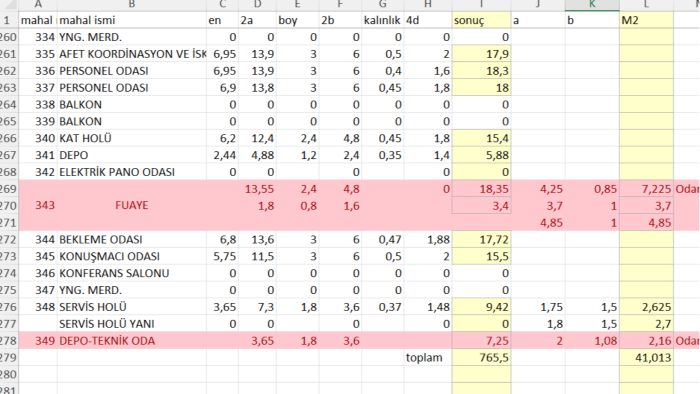Select row header 269
The height and width of the screenshot is (394, 700).
[x=9, y=189]
